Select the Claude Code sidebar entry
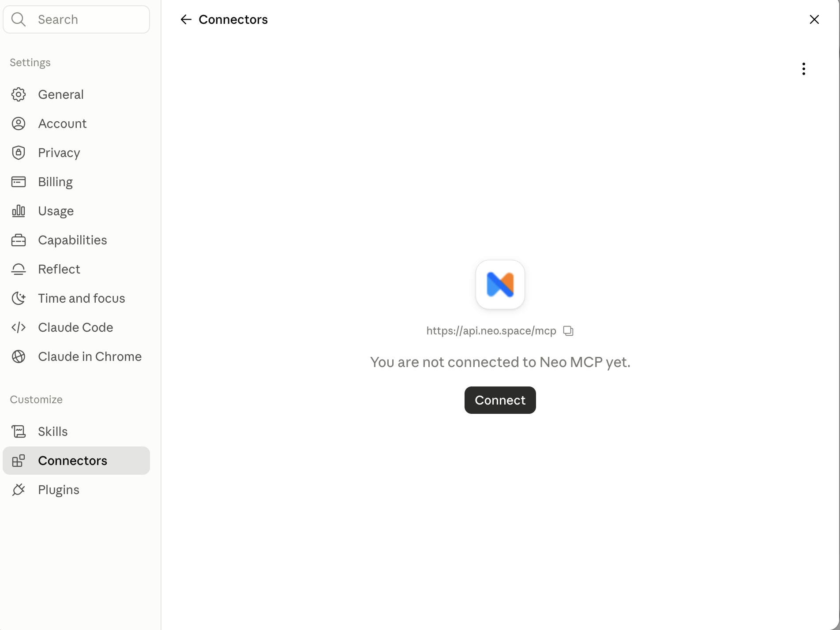This screenshot has width=840, height=630. pos(76,327)
